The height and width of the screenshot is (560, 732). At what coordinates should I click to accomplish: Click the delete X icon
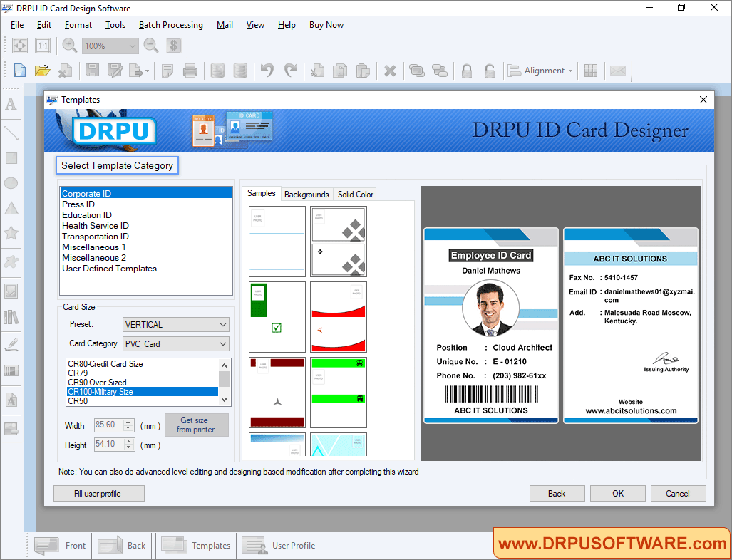click(x=390, y=71)
